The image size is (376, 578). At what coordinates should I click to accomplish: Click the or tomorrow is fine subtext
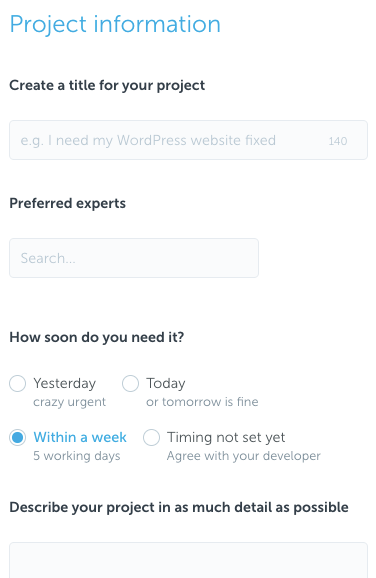point(202,402)
